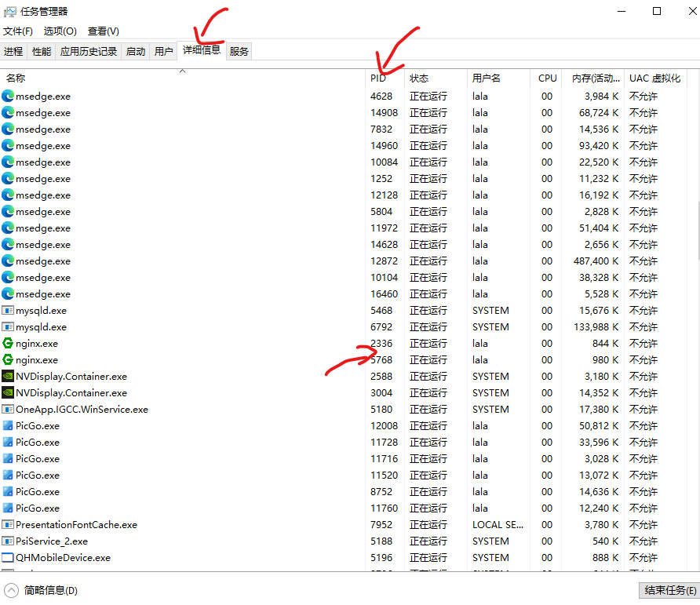Screen dimensions: 700x605
Task: Open the 选项(O) menu
Action: click(60, 31)
